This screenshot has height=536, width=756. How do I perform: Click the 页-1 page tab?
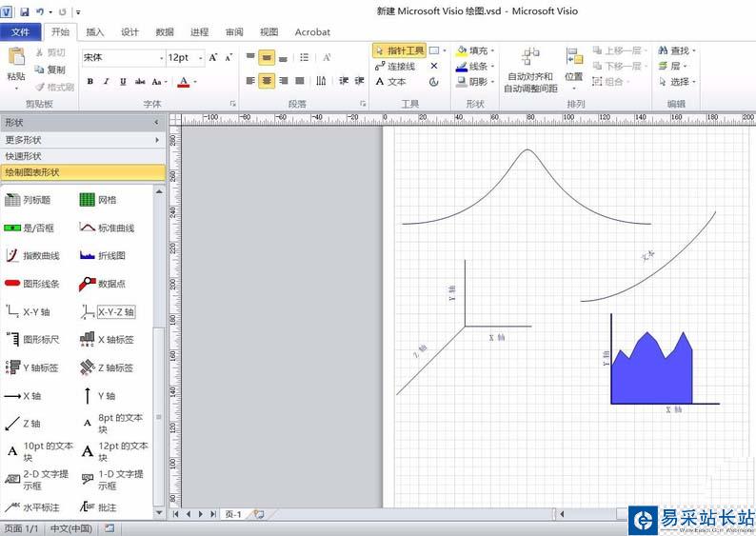click(x=233, y=514)
